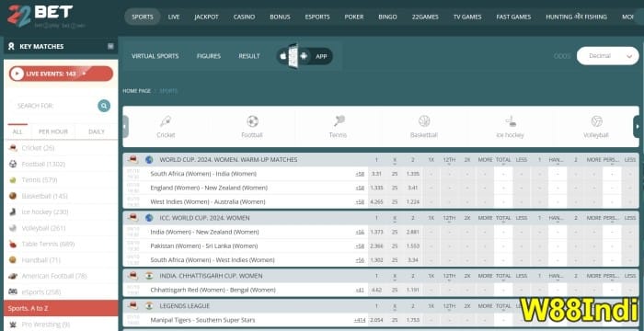Viewport: 644px width, 331px height.
Task: Switch to the ALL filter tab
Action: pos(17,131)
